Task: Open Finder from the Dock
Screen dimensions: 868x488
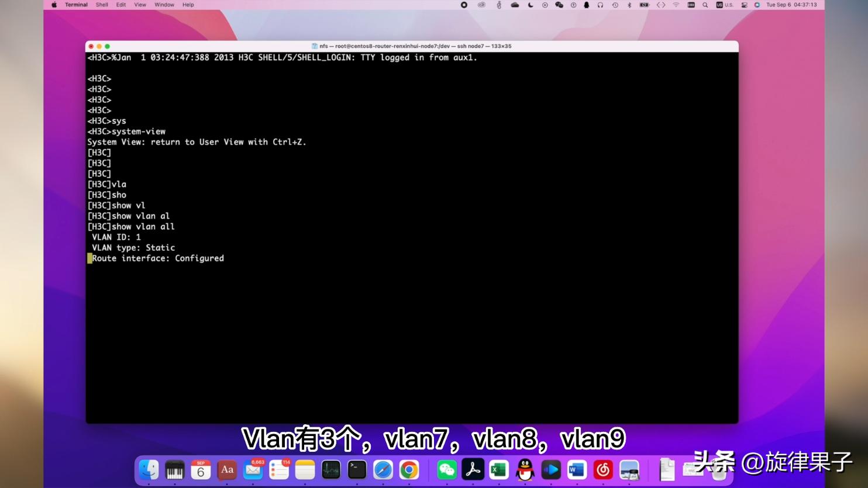Action: coord(149,469)
